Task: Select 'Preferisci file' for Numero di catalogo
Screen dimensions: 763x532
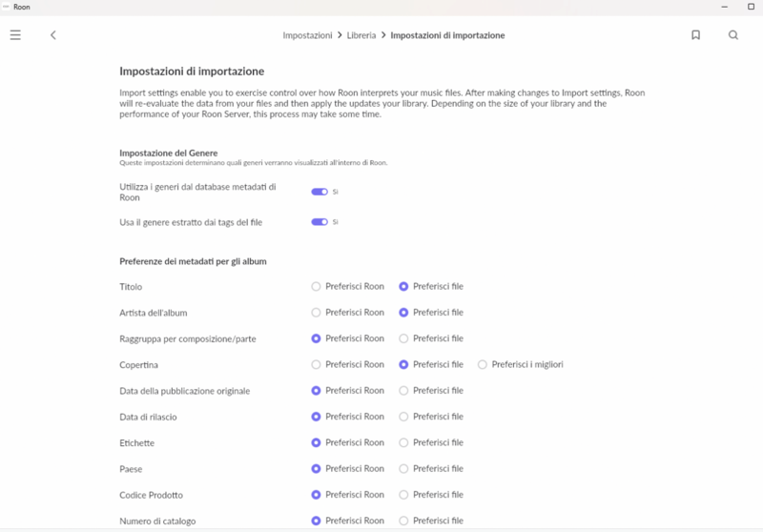Action: (404, 521)
